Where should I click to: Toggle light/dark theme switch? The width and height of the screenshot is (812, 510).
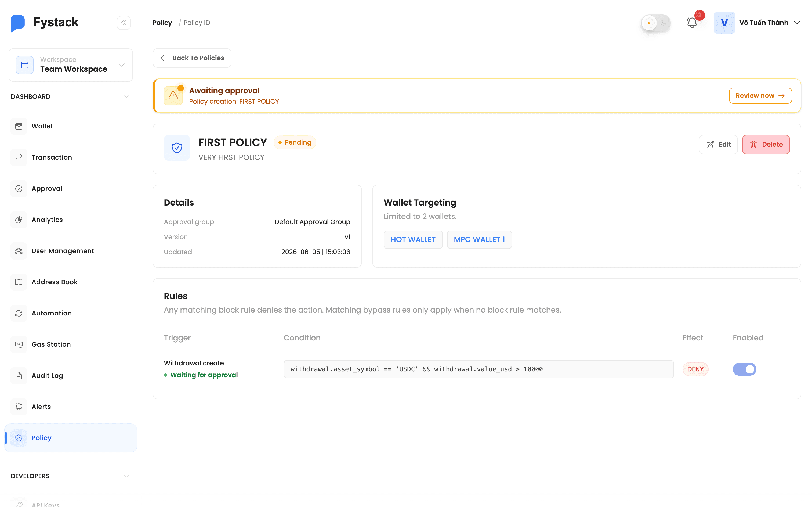656,23
